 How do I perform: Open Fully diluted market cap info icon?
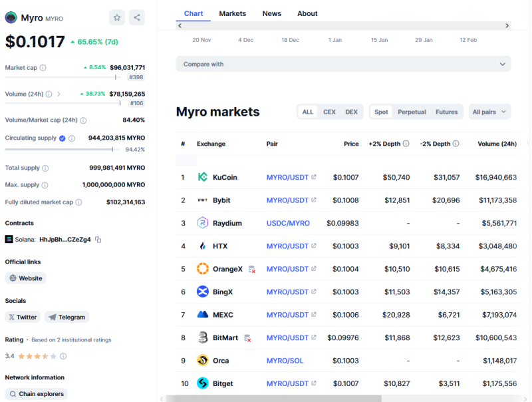pos(78,202)
